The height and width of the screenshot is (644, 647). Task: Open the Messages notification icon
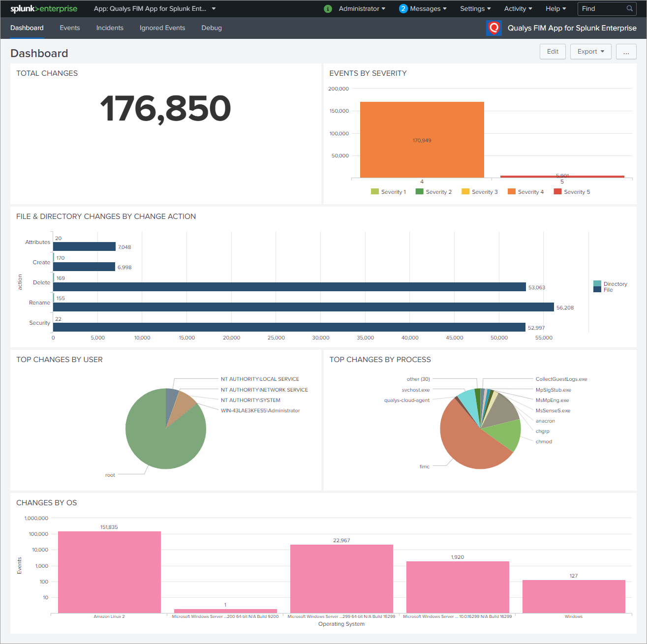tap(404, 8)
